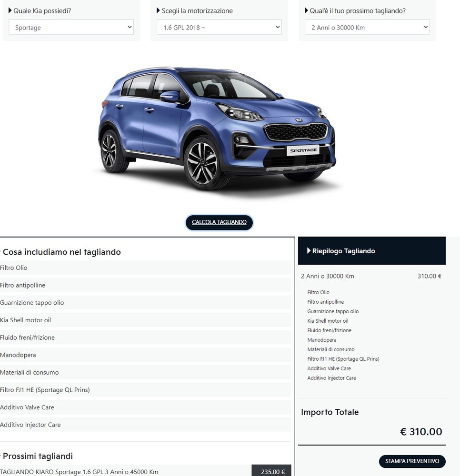The image size is (460, 476).
Task: Click the triangle icon beside Qual'è il tuo prossimo tagliando
Action: pos(306,10)
